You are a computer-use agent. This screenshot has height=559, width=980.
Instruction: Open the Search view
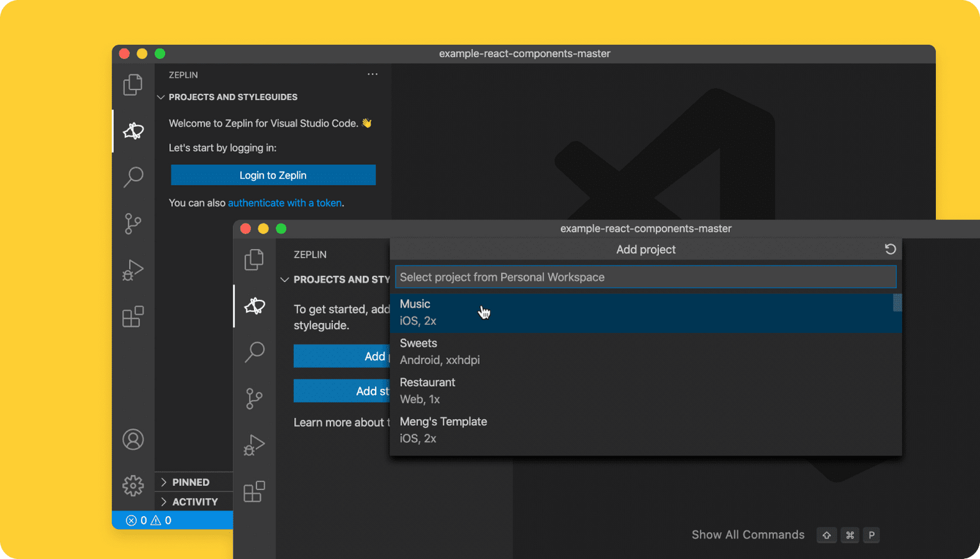click(x=133, y=177)
